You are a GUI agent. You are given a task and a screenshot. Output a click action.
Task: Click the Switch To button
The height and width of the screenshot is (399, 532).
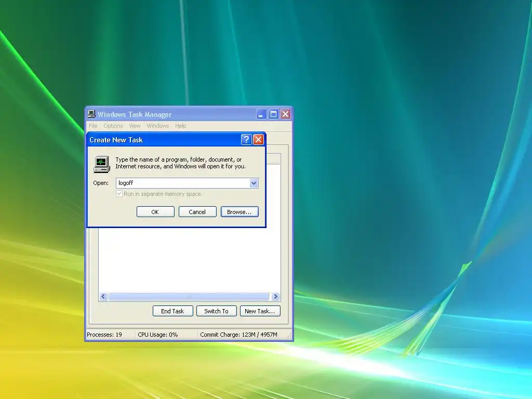(217, 311)
